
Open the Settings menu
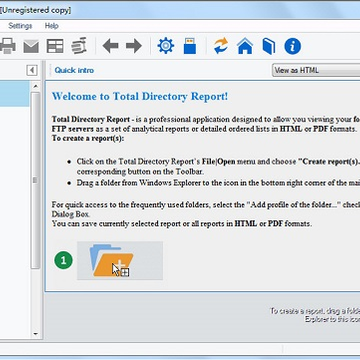tap(20, 26)
